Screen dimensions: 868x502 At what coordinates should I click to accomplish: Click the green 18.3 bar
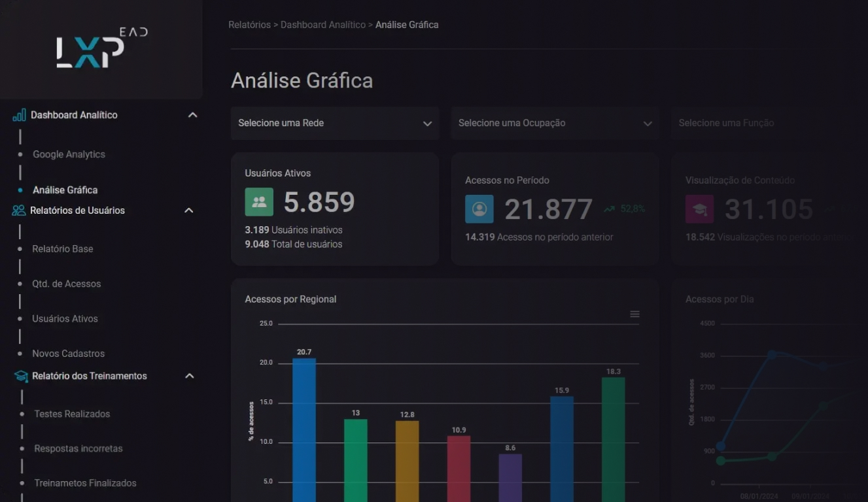[x=614, y=439]
